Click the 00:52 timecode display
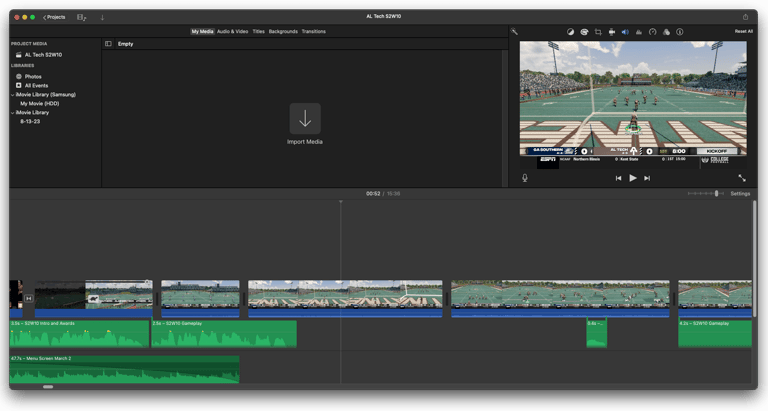The image size is (768, 411). click(x=373, y=193)
